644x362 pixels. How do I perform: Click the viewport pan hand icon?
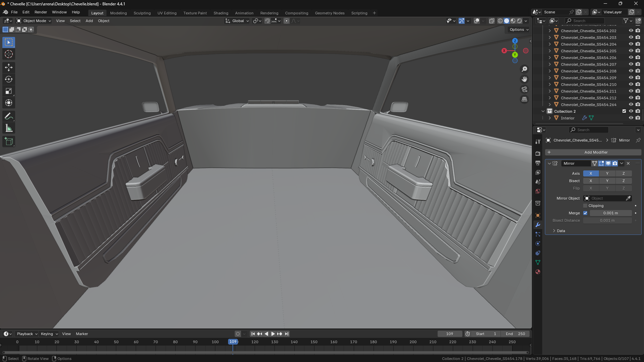(524, 79)
